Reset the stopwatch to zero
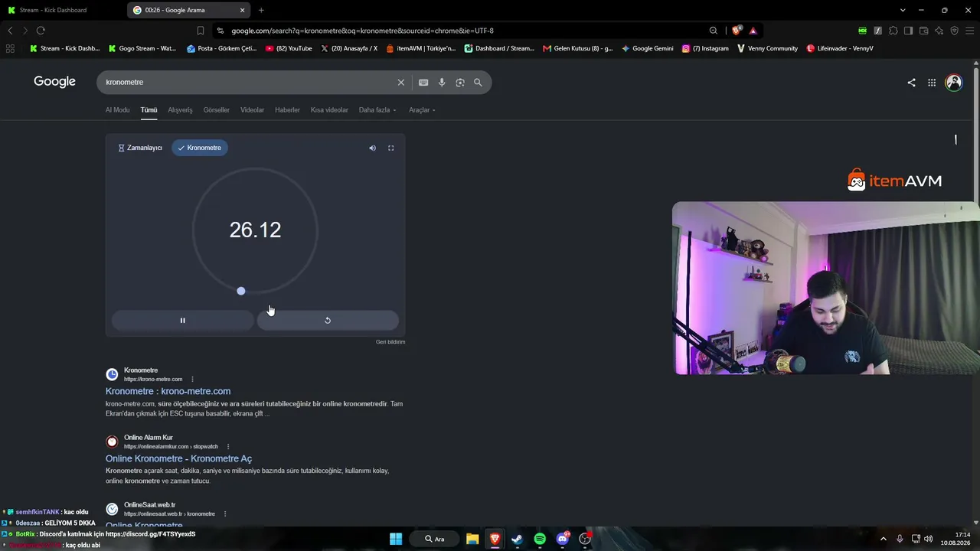 click(x=328, y=321)
